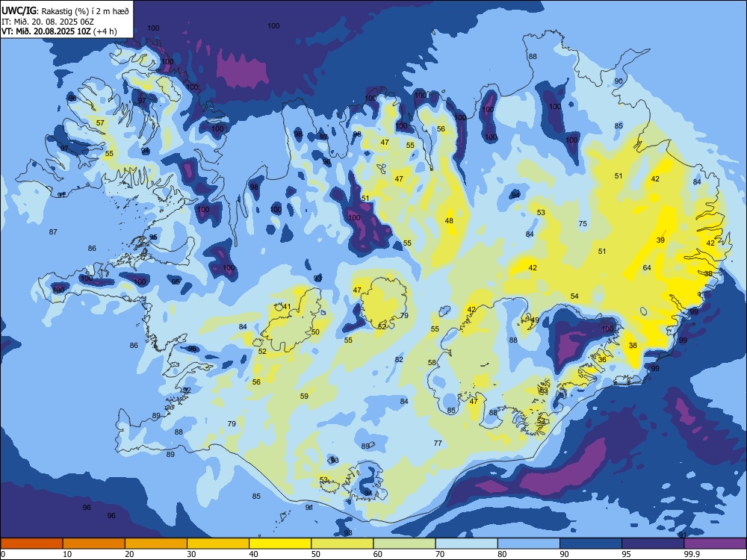Click the legend label '30'

coord(191,554)
